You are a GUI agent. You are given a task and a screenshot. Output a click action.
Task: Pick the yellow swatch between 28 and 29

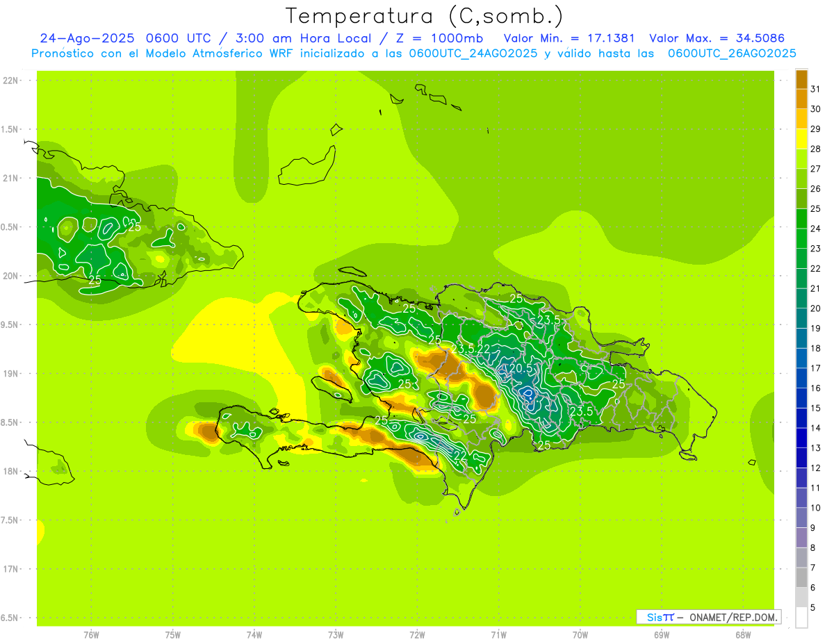pyautogui.click(x=801, y=139)
